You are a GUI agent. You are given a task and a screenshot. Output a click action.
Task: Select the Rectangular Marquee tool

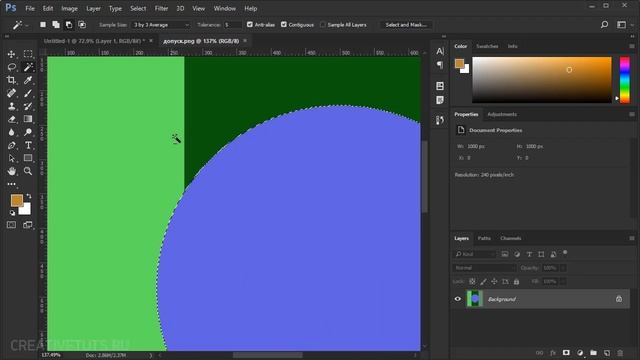28,54
